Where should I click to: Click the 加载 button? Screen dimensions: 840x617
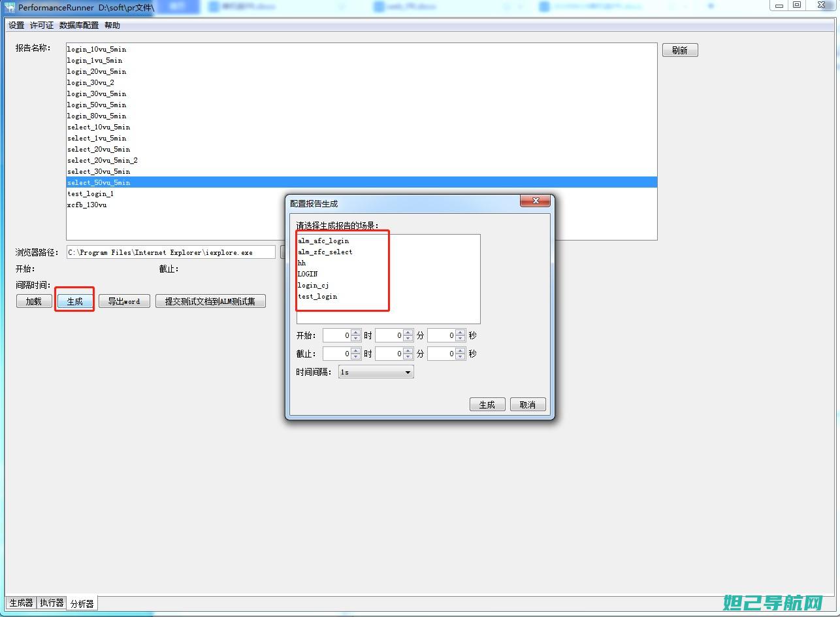coord(34,301)
